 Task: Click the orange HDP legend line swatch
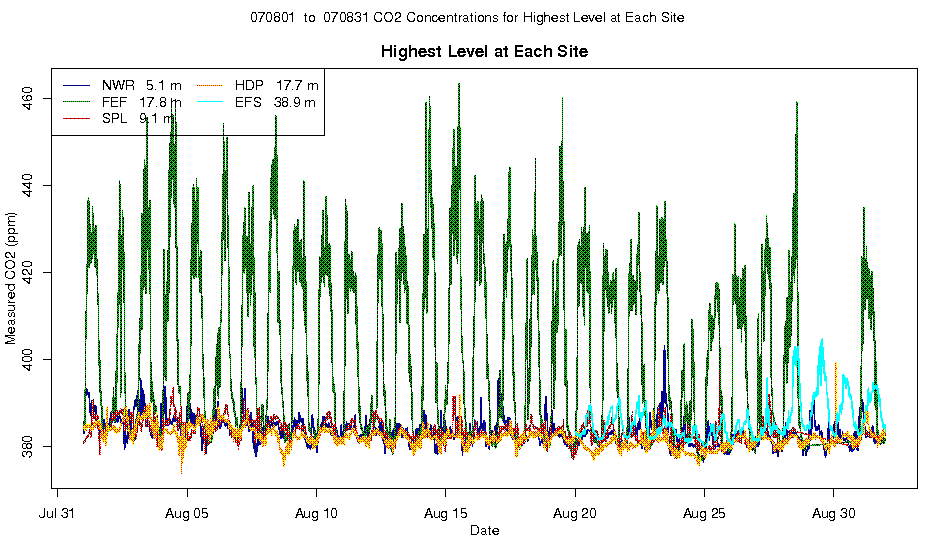(209, 85)
